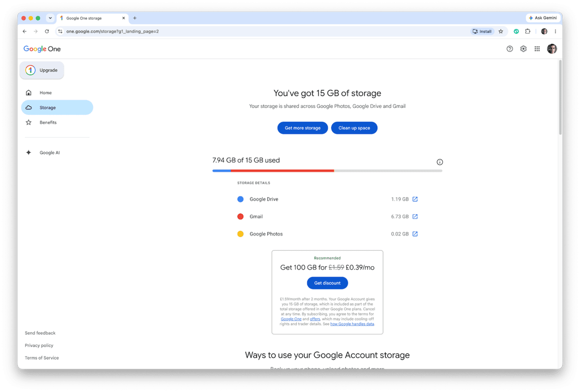Click the 0.02 GB value
Screen dimensions: 580x392
pyautogui.click(x=400, y=234)
